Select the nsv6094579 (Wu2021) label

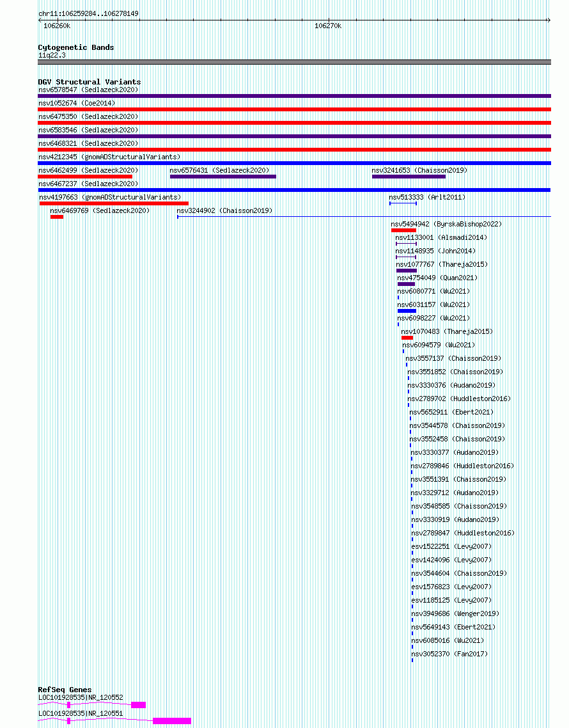439,345
